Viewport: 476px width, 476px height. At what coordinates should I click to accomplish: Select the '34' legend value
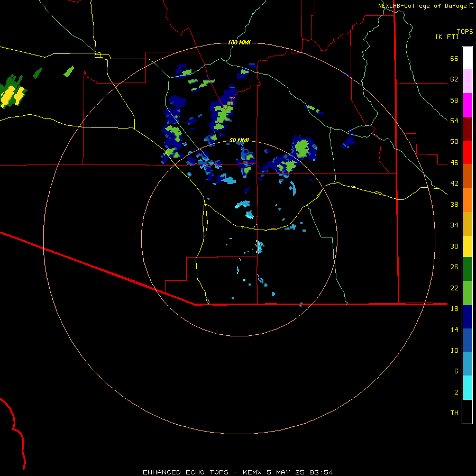click(x=454, y=225)
